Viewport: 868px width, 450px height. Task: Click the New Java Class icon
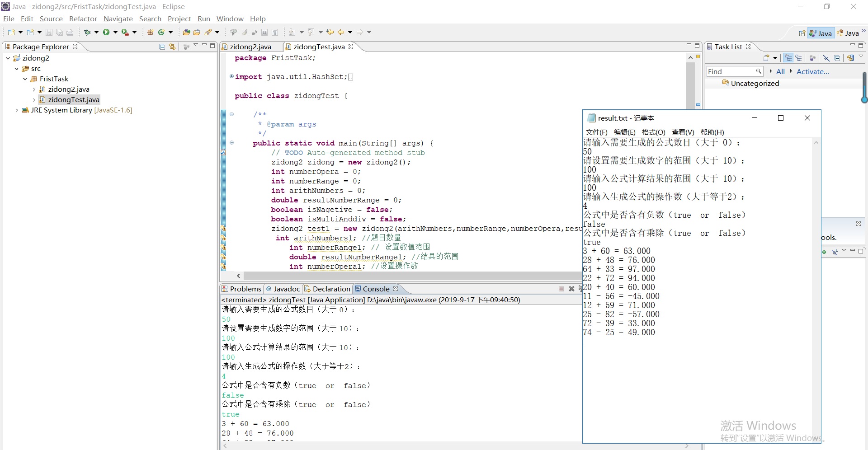[161, 32]
